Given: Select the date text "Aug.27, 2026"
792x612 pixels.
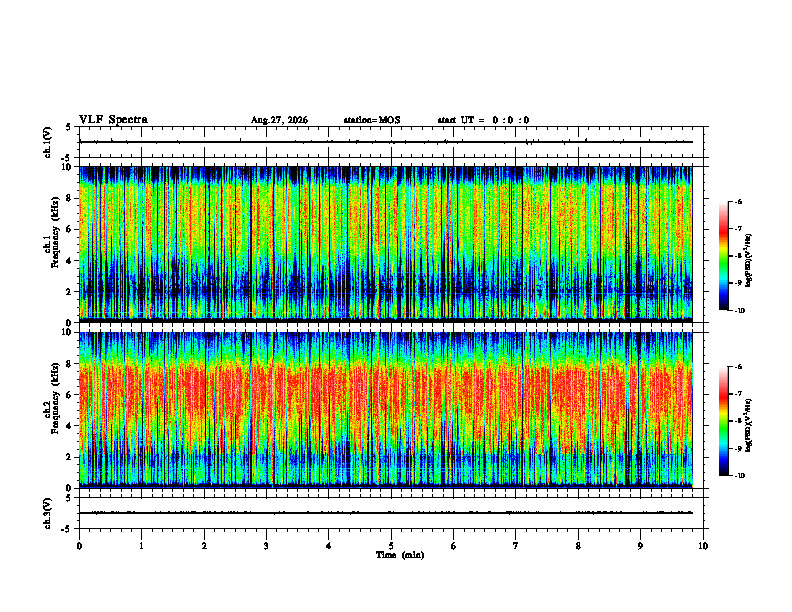Looking at the screenshot, I should 279,120.
